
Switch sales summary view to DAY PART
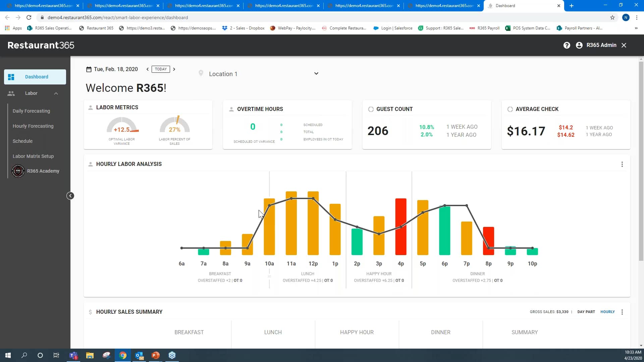click(x=586, y=312)
